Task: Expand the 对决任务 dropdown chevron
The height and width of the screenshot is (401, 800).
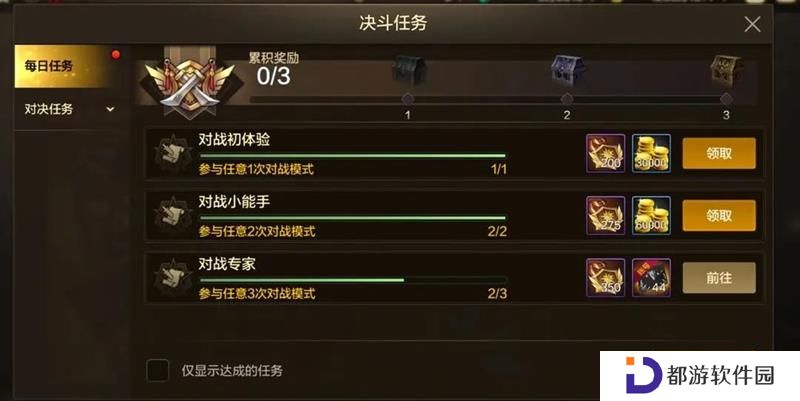Action: [x=110, y=109]
